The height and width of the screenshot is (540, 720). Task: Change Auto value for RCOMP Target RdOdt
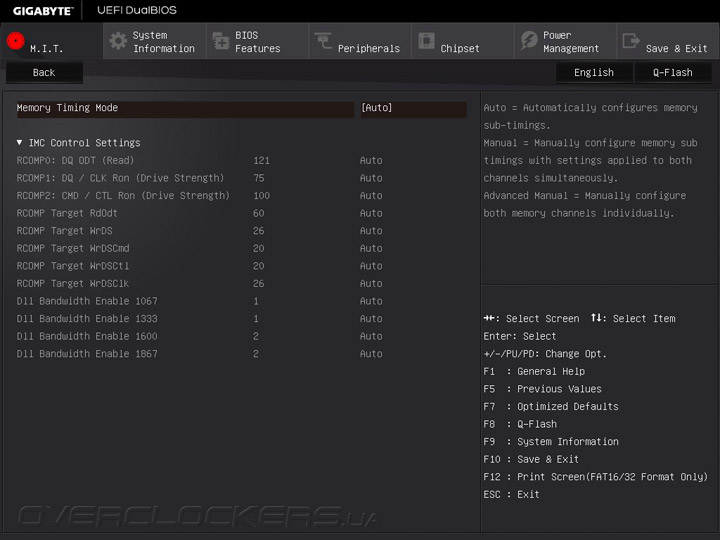[371, 214]
